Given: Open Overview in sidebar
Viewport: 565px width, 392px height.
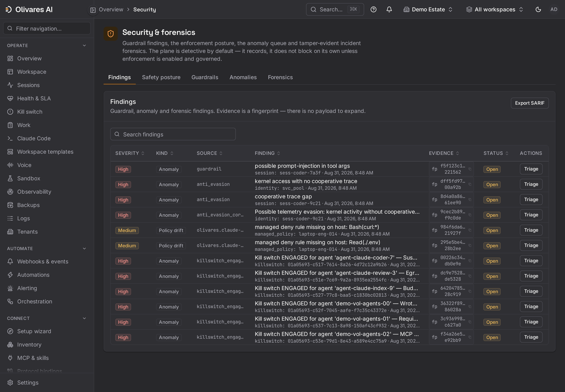Looking at the screenshot, I should tap(47, 58).
